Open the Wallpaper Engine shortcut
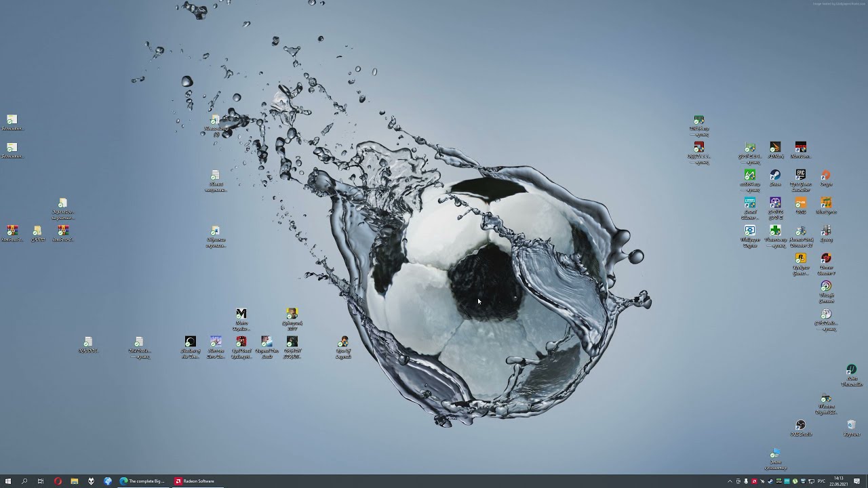The height and width of the screenshot is (488, 868). 750,236
